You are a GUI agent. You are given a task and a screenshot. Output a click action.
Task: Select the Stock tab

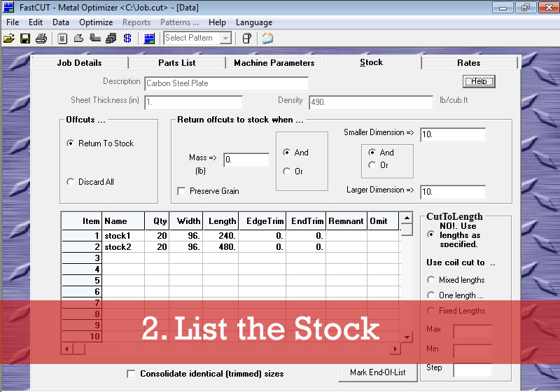(x=372, y=62)
